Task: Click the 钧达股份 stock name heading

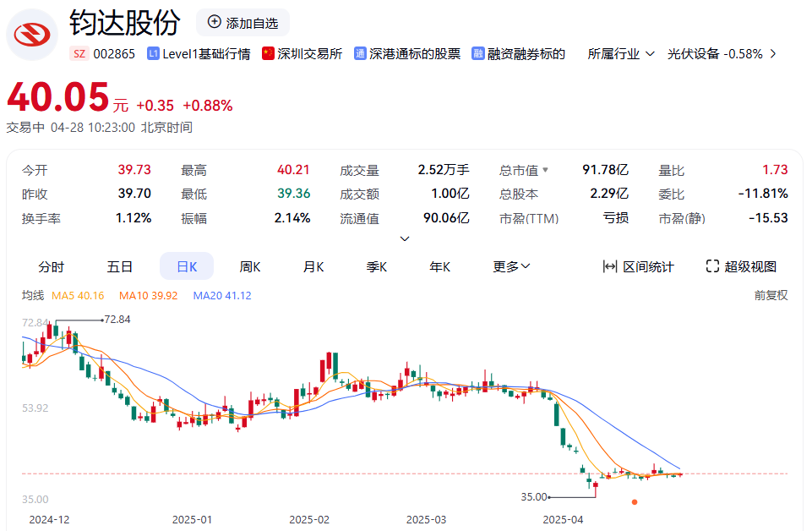Action: (x=125, y=23)
